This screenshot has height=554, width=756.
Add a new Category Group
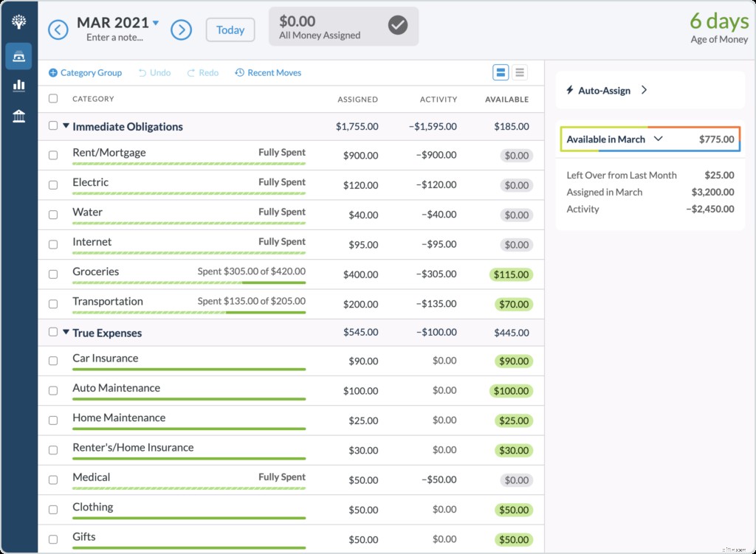[x=85, y=72]
